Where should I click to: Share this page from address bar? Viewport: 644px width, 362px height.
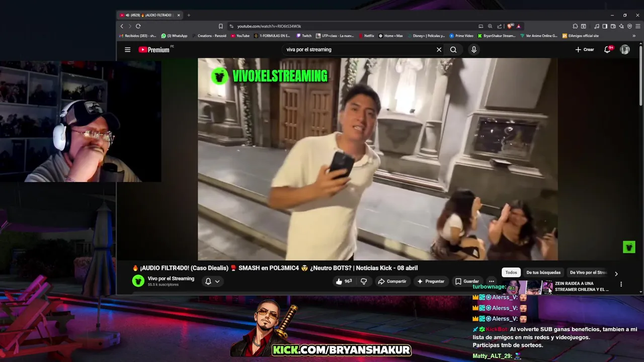pos(499,26)
